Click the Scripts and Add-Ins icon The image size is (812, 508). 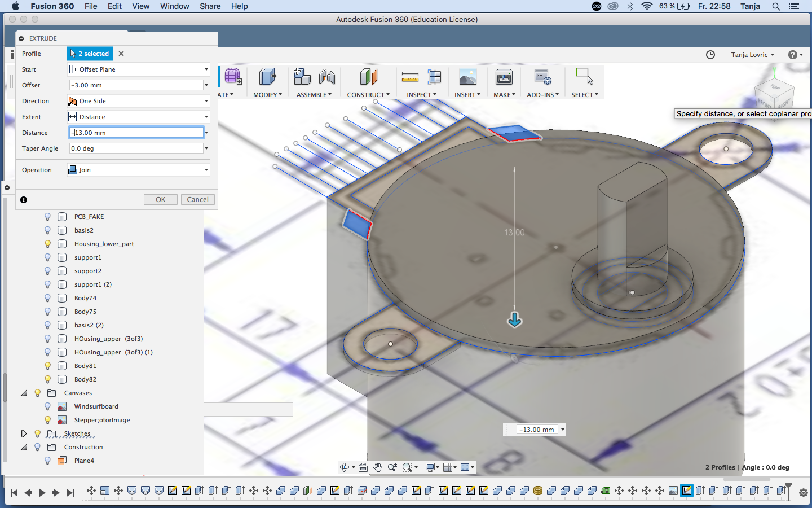click(x=542, y=77)
